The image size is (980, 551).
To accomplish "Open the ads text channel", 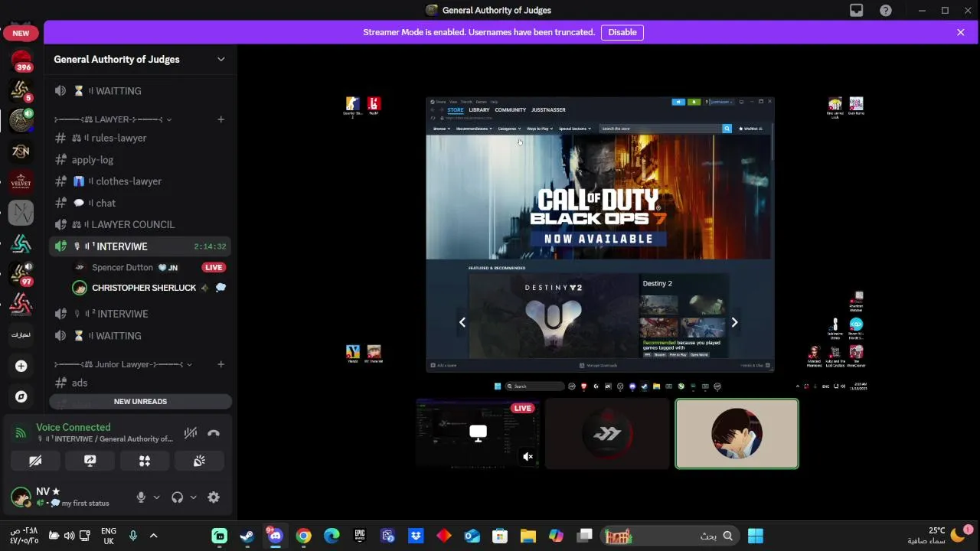I will pos(140,383).
